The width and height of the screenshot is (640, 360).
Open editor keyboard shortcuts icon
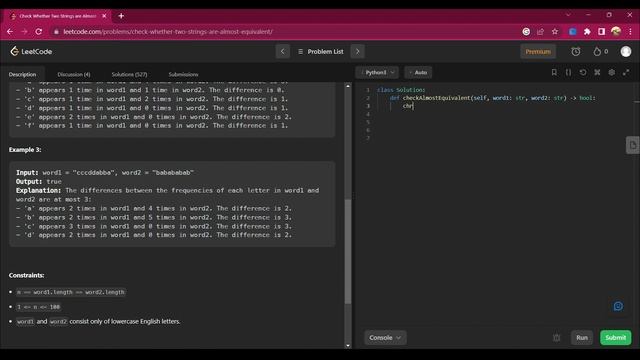[x=597, y=72]
